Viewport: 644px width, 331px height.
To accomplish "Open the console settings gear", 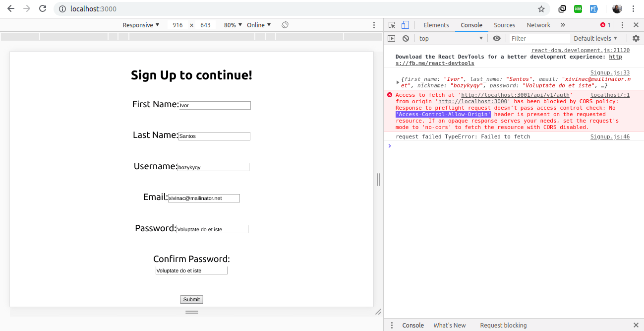I will (x=636, y=38).
